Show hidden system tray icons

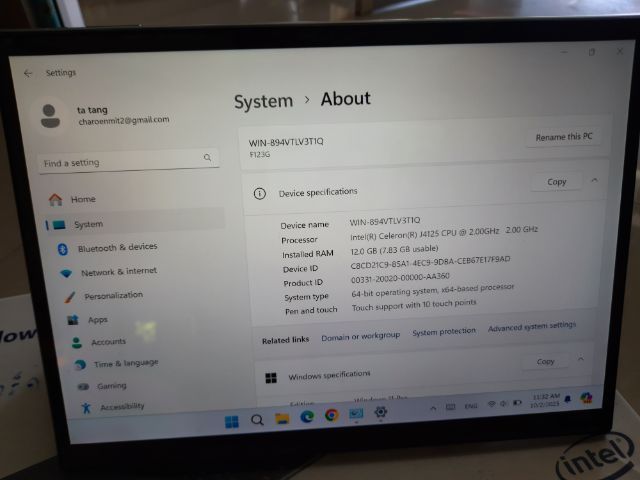(x=434, y=407)
